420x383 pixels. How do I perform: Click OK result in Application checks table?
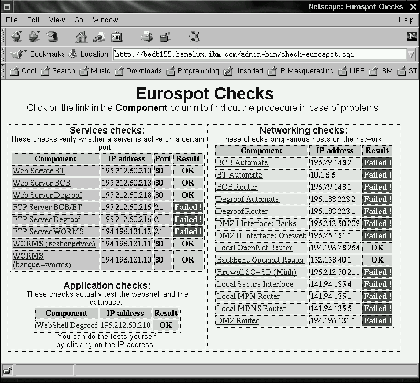click(166, 325)
